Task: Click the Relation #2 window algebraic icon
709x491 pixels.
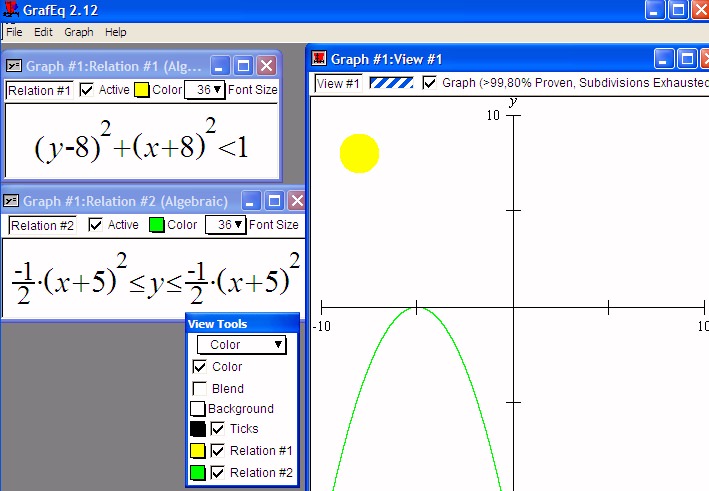Action: click(11, 200)
